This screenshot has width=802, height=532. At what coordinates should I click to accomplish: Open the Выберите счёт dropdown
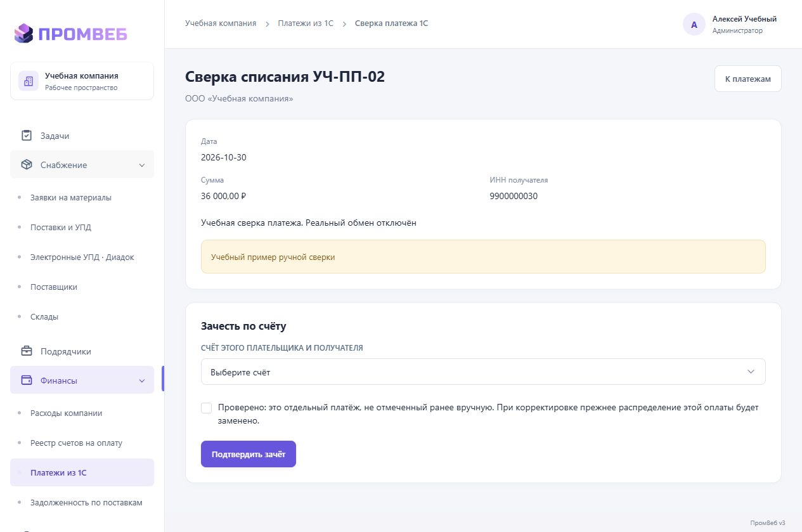click(483, 372)
